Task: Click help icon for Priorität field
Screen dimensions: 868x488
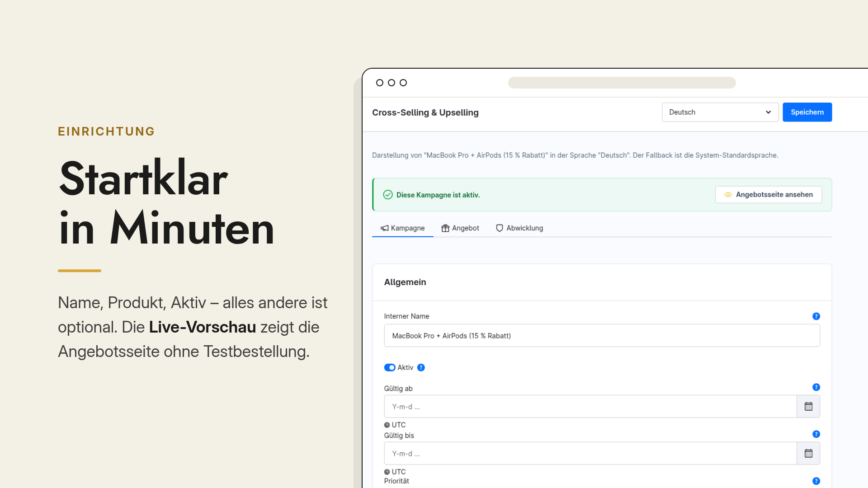Action: coord(816,481)
